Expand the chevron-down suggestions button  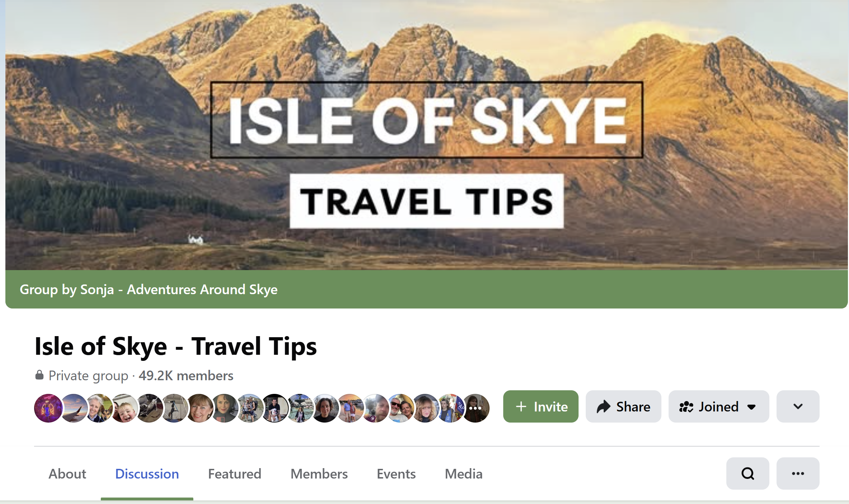798,406
